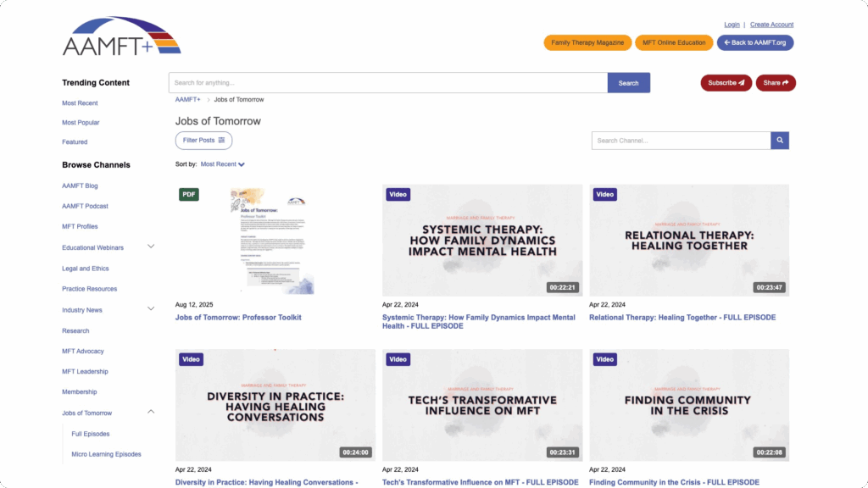
Task: Click the 00:23:31 duration badge
Action: point(563,452)
